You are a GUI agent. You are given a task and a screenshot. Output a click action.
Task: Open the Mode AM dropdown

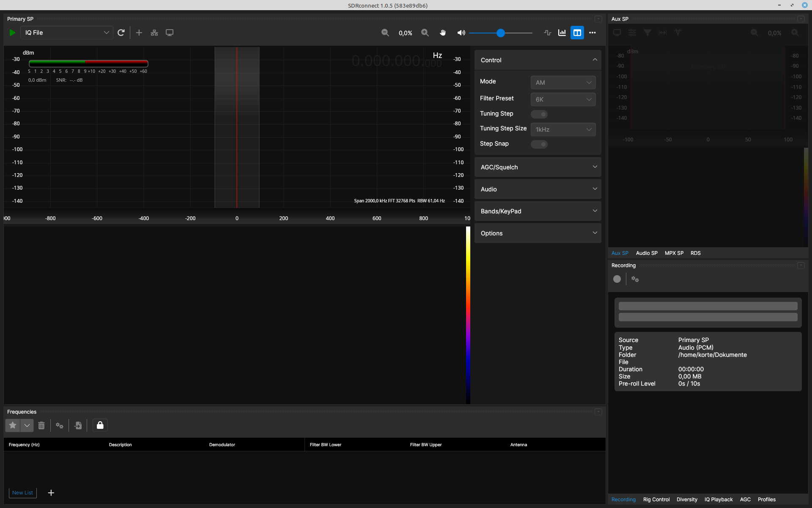(563, 83)
